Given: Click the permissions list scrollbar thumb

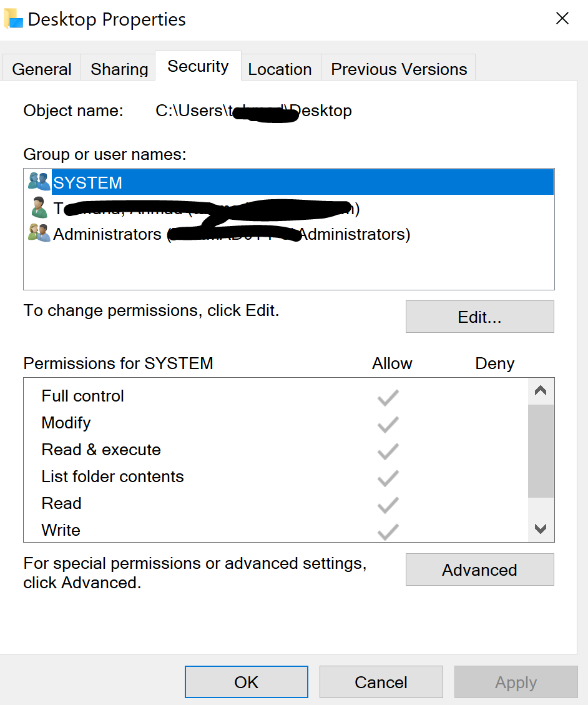Looking at the screenshot, I should pyautogui.click(x=541, y=451).
